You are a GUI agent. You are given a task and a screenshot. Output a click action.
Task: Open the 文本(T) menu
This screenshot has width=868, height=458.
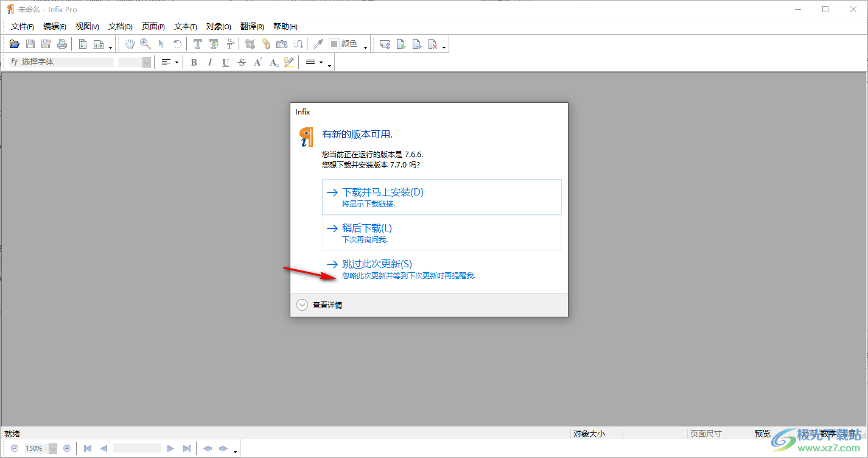click(186, 27)
